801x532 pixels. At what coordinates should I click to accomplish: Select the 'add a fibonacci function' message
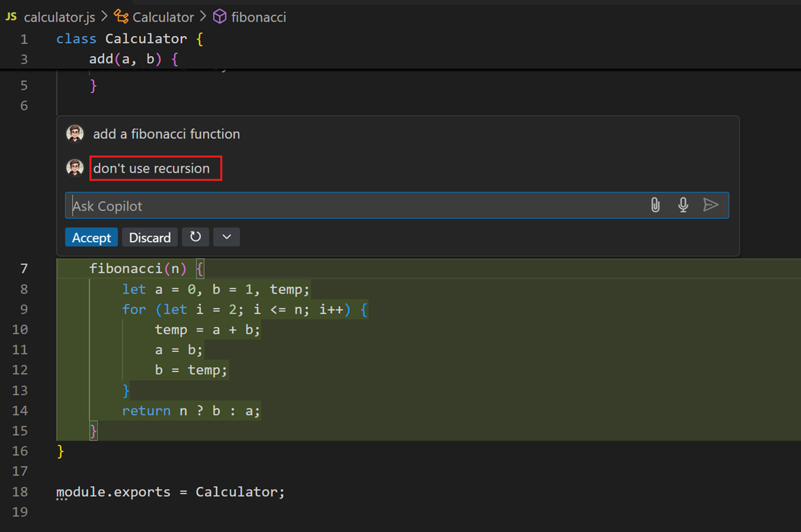point(166,133)
